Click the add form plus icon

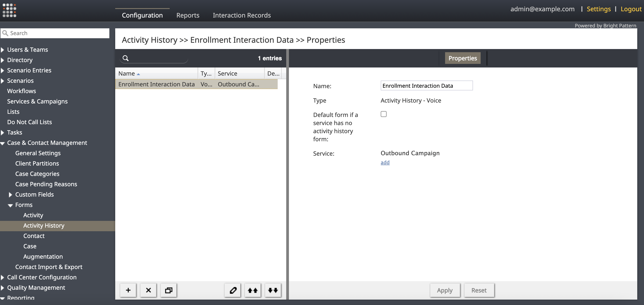tap(128, 290)
